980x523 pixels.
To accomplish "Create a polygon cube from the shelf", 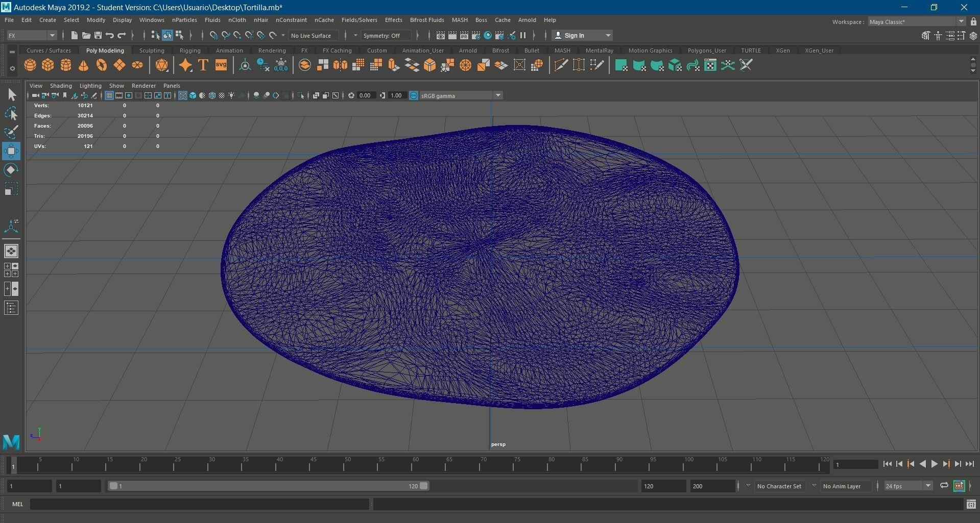I will (x=48, y=65).
